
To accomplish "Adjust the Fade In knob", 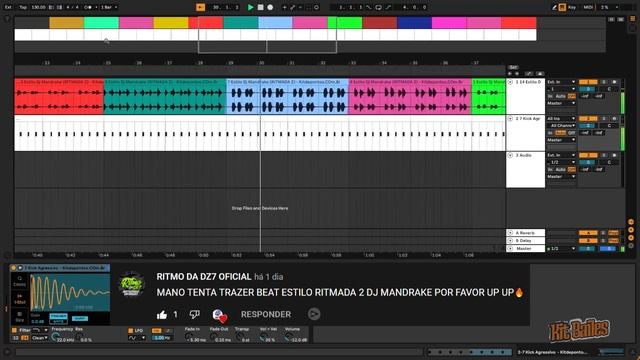I will tap(189, 337).
